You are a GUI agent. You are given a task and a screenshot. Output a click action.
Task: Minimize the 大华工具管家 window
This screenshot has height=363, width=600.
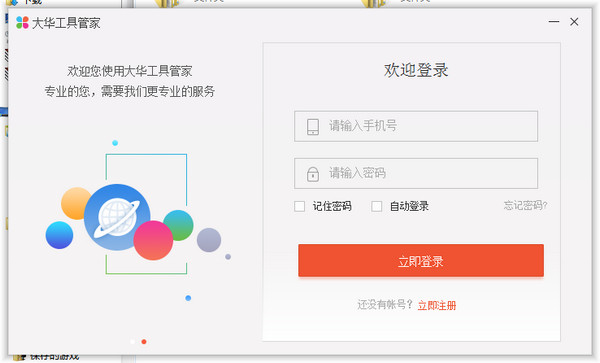(554, 22)
